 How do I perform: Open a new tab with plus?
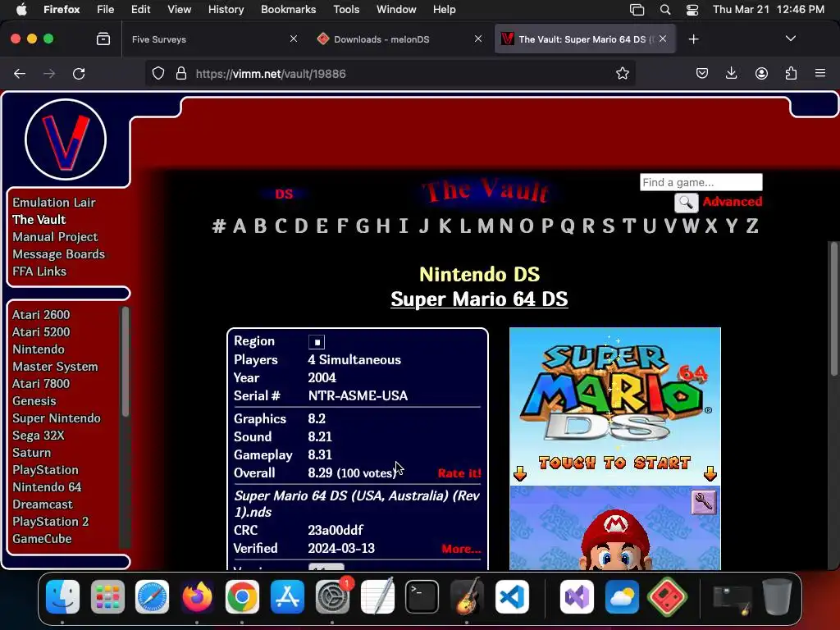pyautogui.click(x=693, y=39)
